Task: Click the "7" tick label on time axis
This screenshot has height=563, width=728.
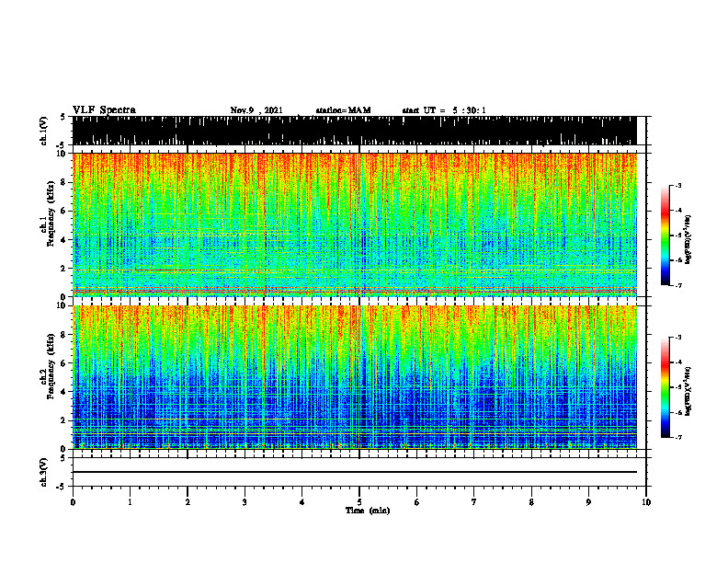Action: [x=474, y=502]
